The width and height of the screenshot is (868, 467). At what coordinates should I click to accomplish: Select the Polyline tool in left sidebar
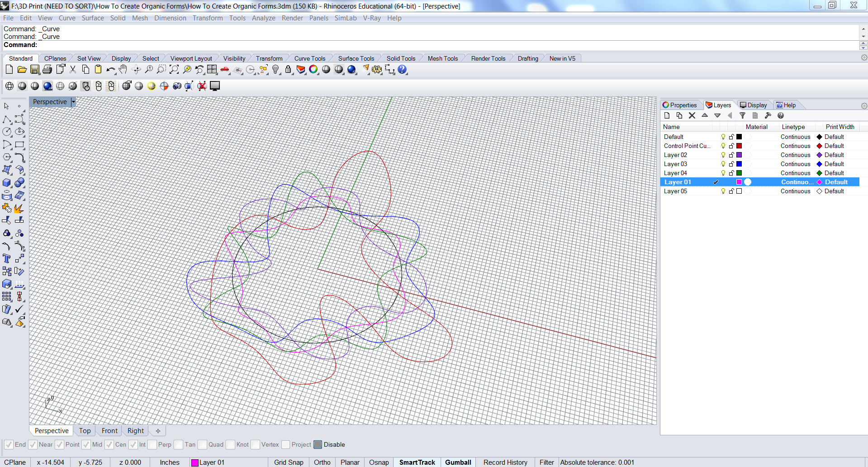pyautogui.click(x=7, y=119)
